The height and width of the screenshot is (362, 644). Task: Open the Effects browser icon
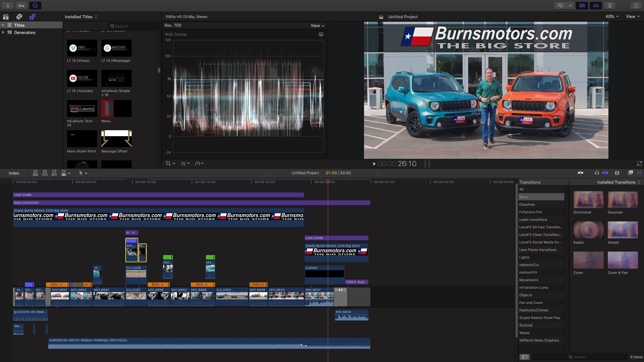pos(630,173)
